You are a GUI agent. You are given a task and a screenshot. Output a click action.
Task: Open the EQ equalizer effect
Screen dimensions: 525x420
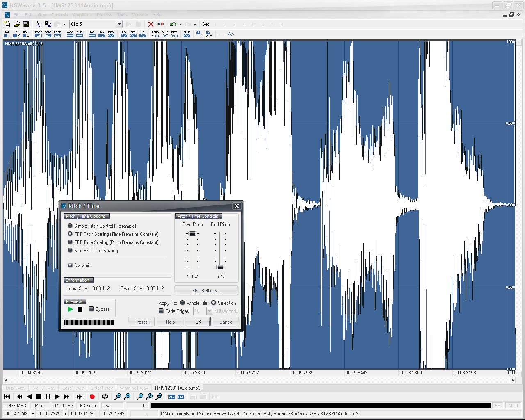pos(124,34)
